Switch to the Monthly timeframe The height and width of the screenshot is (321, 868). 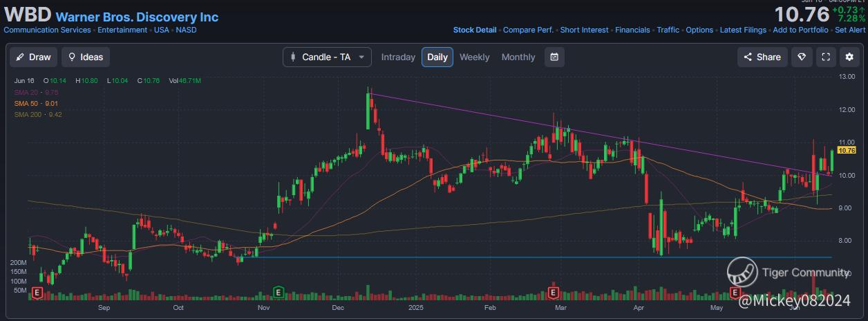tap(518, 57)
